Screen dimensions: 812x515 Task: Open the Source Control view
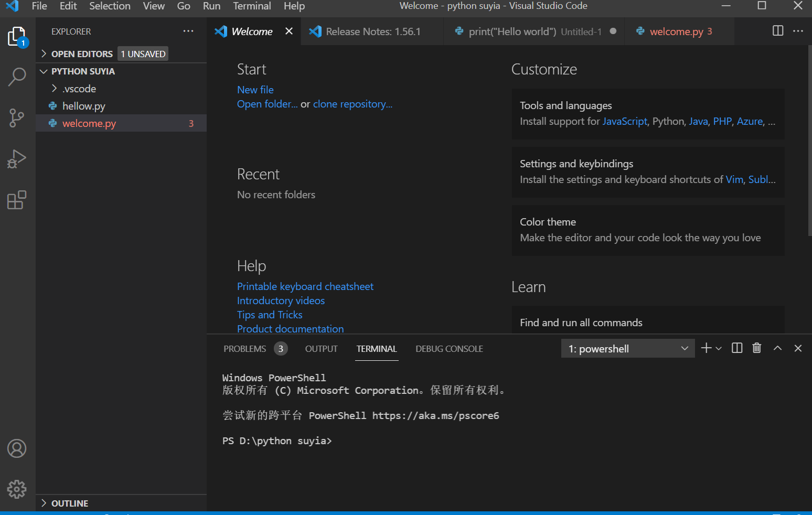pos(17,117)
